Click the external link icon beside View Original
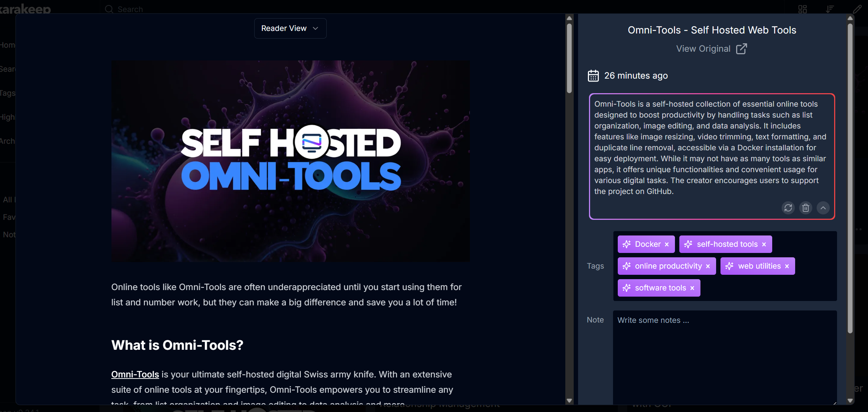 click(x=741, y=49)
